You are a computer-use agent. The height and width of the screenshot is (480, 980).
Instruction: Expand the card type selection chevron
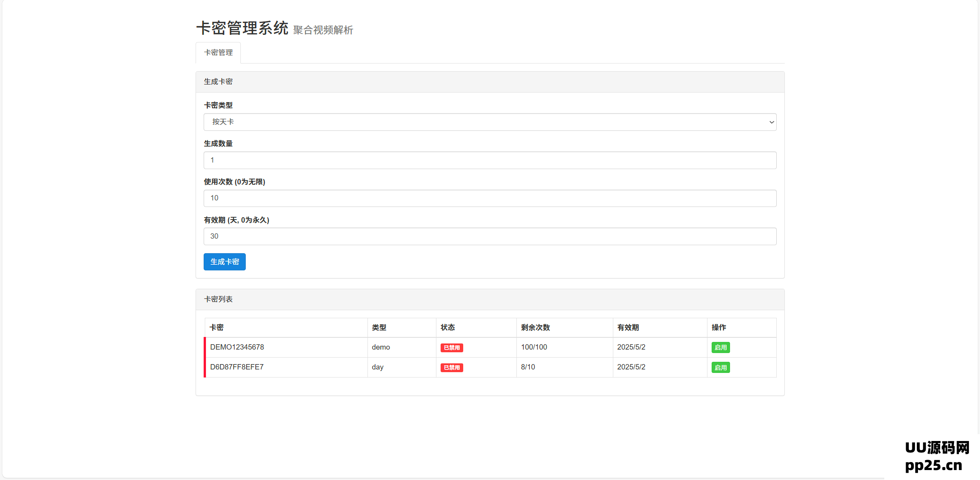[x=771, y=122]
